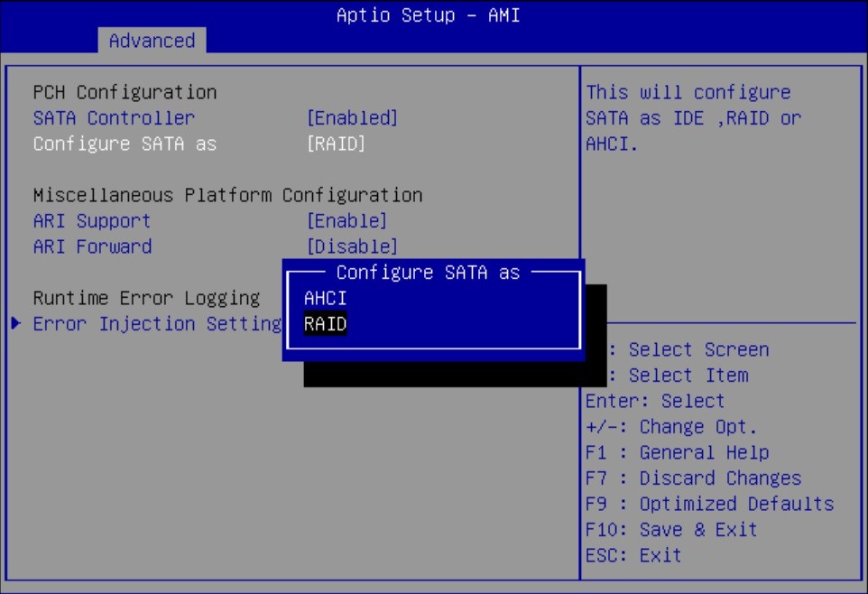Click the PCH Configuration section heading
The height and width of the screenshot is (594, 868).
[125, 91]
